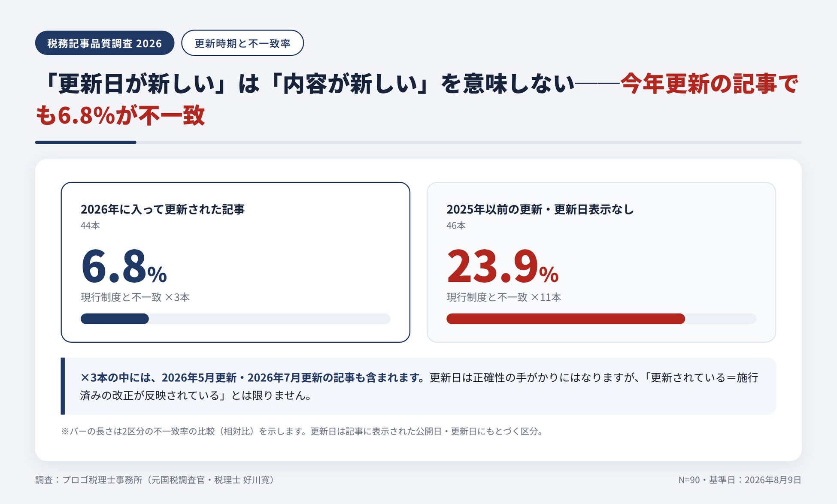
Task: Click the red headline text も6.8%が不一致
Action: [121, 115]
